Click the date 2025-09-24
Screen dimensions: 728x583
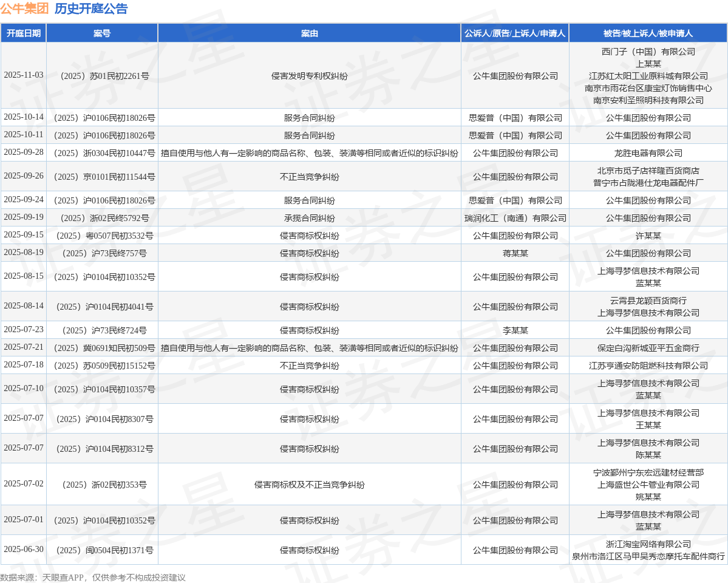tap(24, 200)
